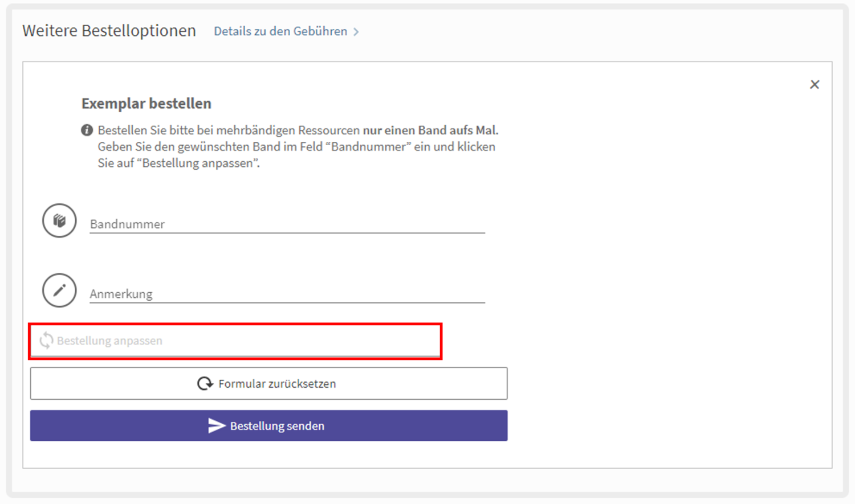Image resolution: width=855 pixels, height=504 pixels.
Task: Click the Anmerkung placeholder label
Action: [121, 294]
